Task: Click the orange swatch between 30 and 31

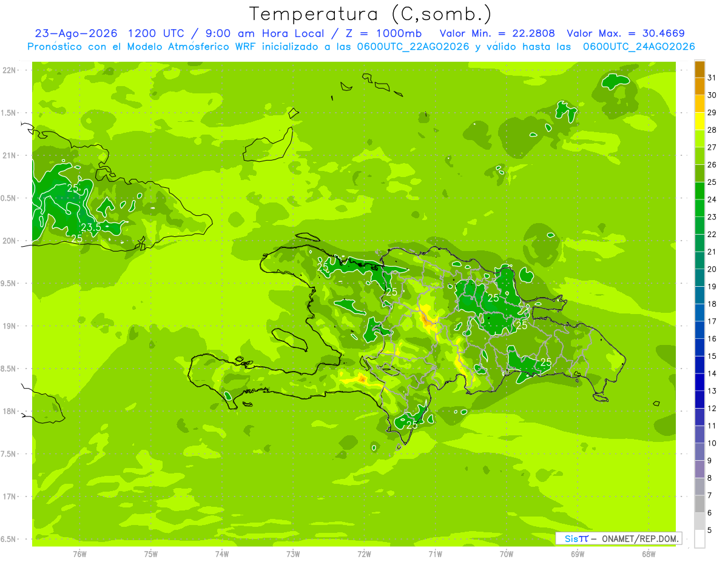Action: click(699, 87)
